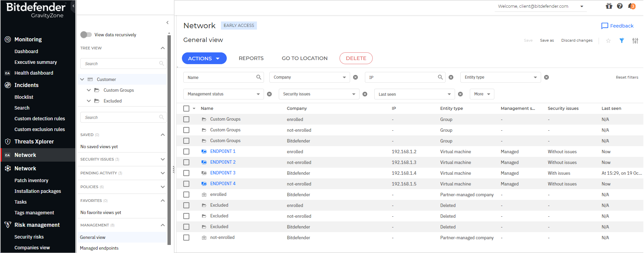Click GO TO LOCATION button
Image resolution: width=644 pixels, height=253 pixels.
coord(305,58)
